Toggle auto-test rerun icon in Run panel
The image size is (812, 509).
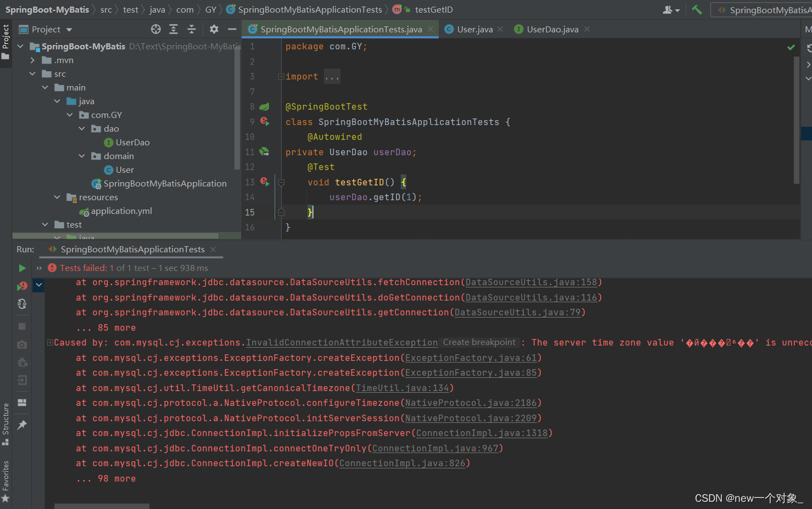22,304
